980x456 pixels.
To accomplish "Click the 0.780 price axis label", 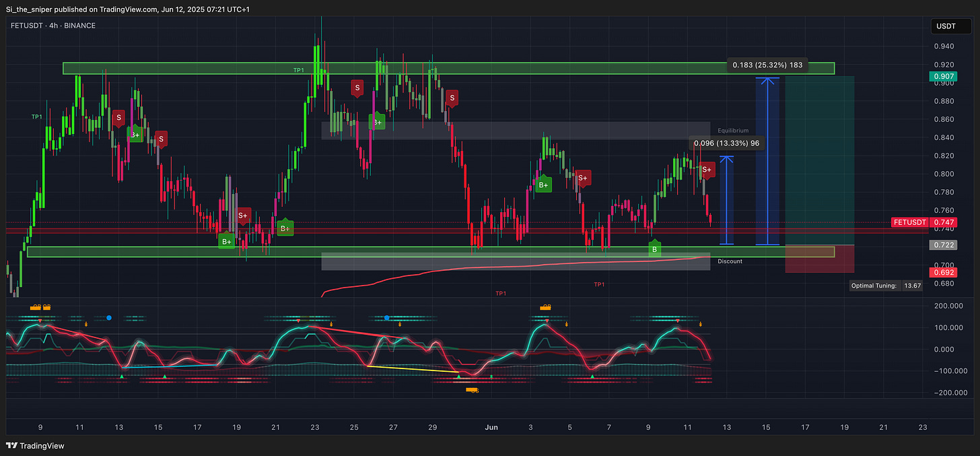I will click(943, 192).
